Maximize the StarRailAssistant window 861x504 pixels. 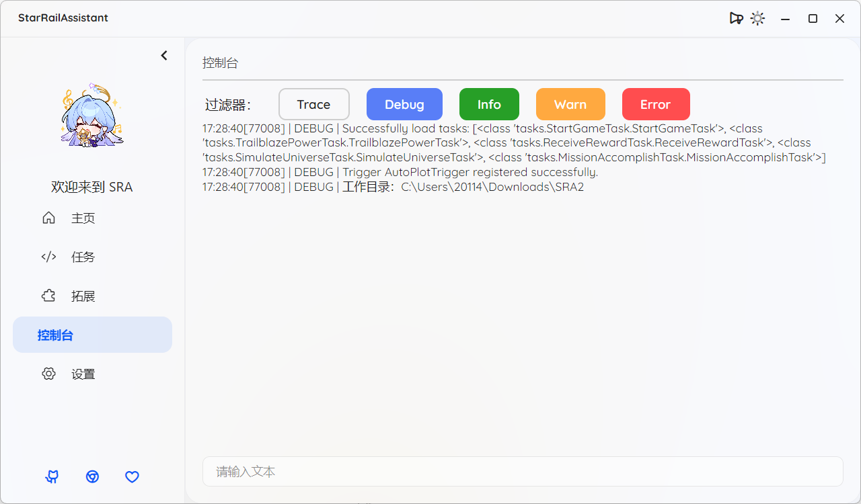pos(813,19)
